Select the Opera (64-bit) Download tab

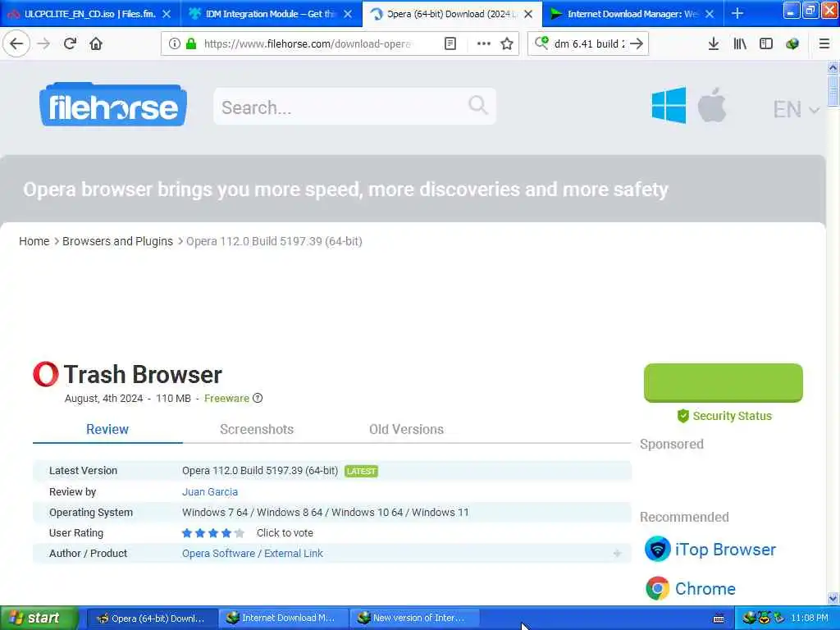(450, 14)
